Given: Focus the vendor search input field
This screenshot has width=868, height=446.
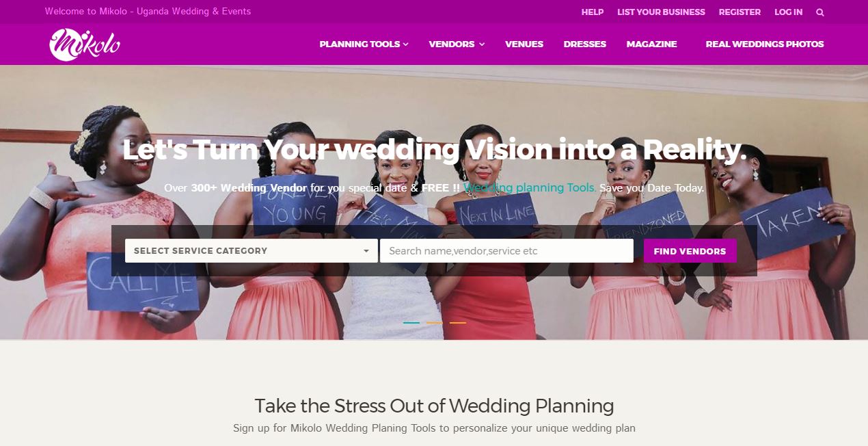Looking at the screenshot, I should (x=506, y=251).
